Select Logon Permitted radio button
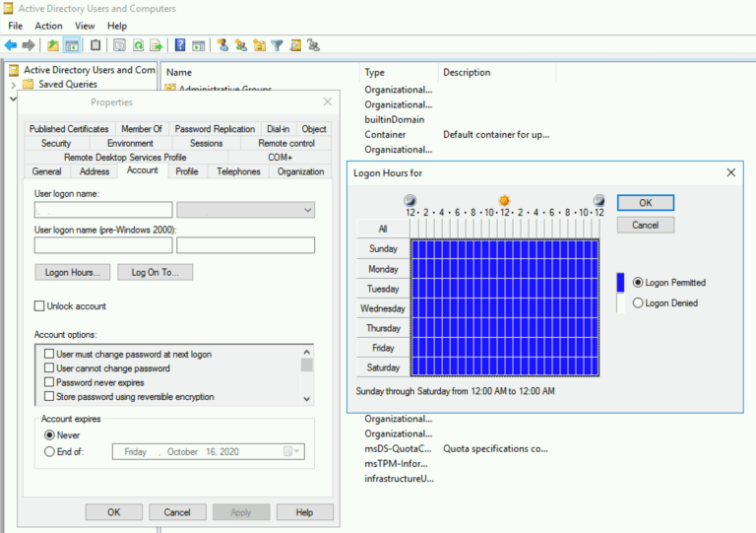Viewport: 756px width, 533px height. [638, 282]
